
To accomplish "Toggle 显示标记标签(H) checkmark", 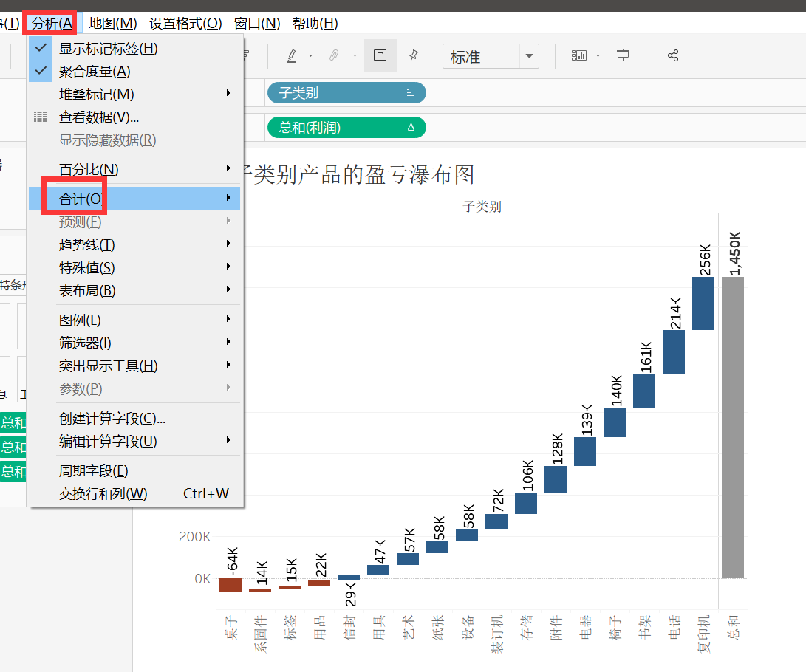I will [x=134, y=48].
